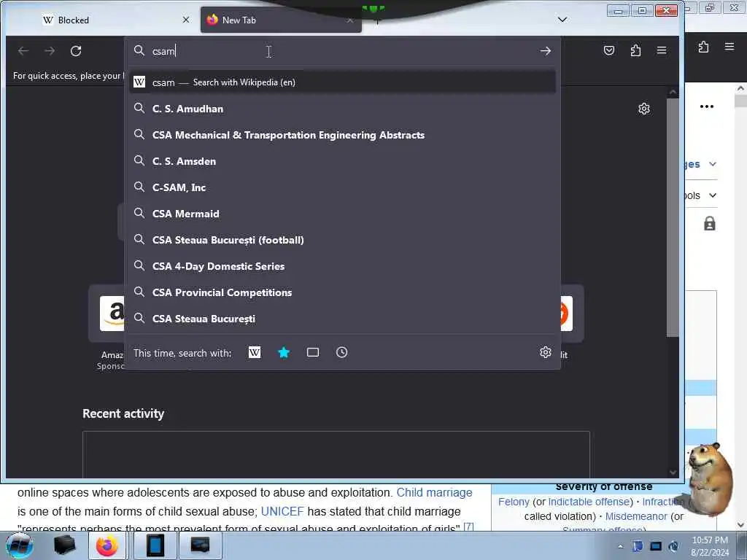Open the Misdemeanor link
This screenshot has height=560, width=747.
click(x=636, y=516)
